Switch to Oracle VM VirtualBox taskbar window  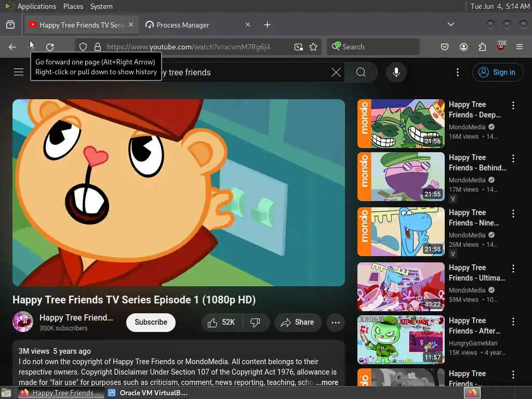[x=148, y=393]
